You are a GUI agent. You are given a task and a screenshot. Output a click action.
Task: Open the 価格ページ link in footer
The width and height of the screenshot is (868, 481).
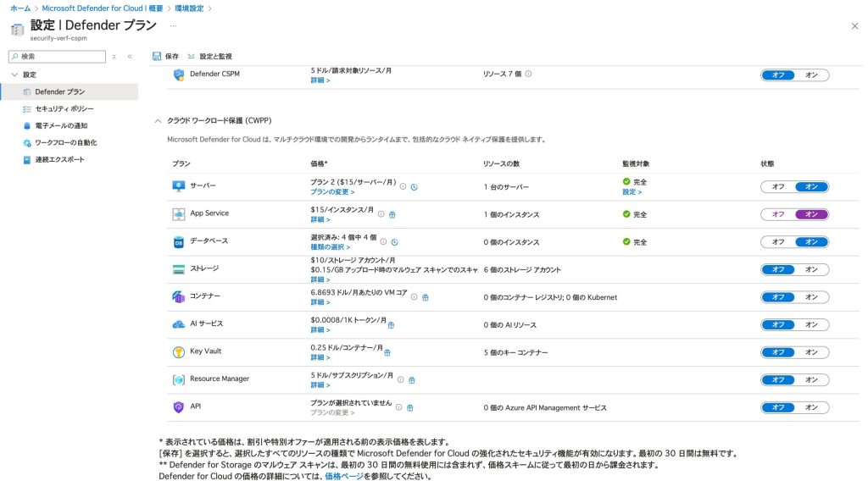(x=344, y=476)
